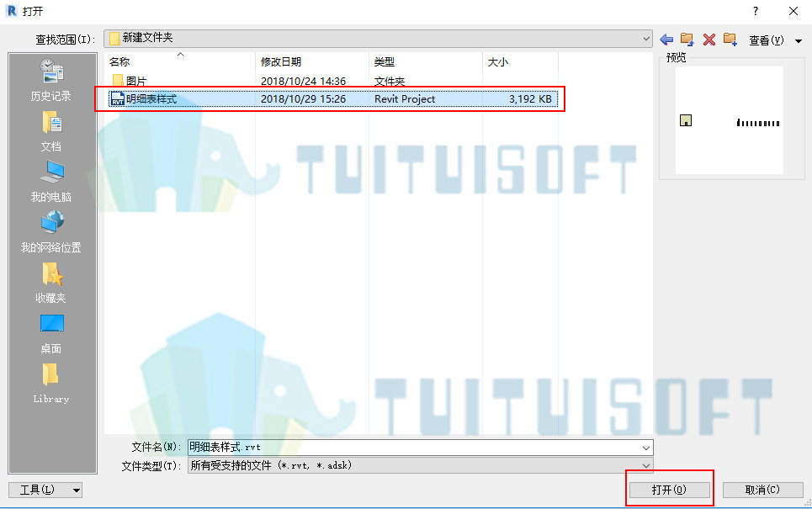The height and width of the screenshot is (509, 812).
Task: Click the 3,192 KB size cell
Action: 530,99
